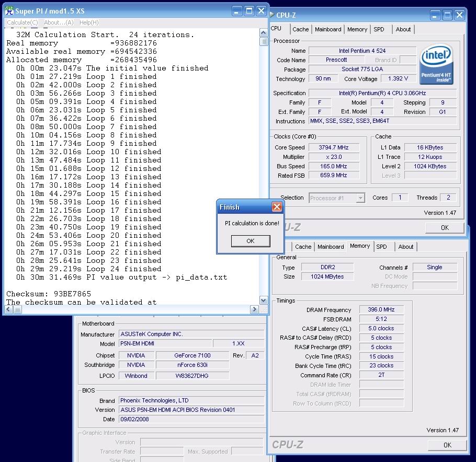The image size is (476, 462).
Task: Click the Checksum line 93BE7865 in Super PI
Action: [49, 294]
